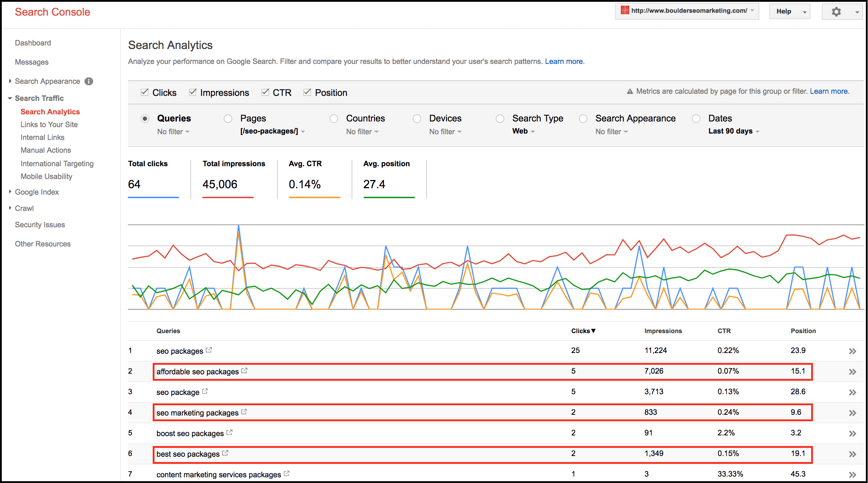Sort table by the Position column header

[x=803, y=331]
